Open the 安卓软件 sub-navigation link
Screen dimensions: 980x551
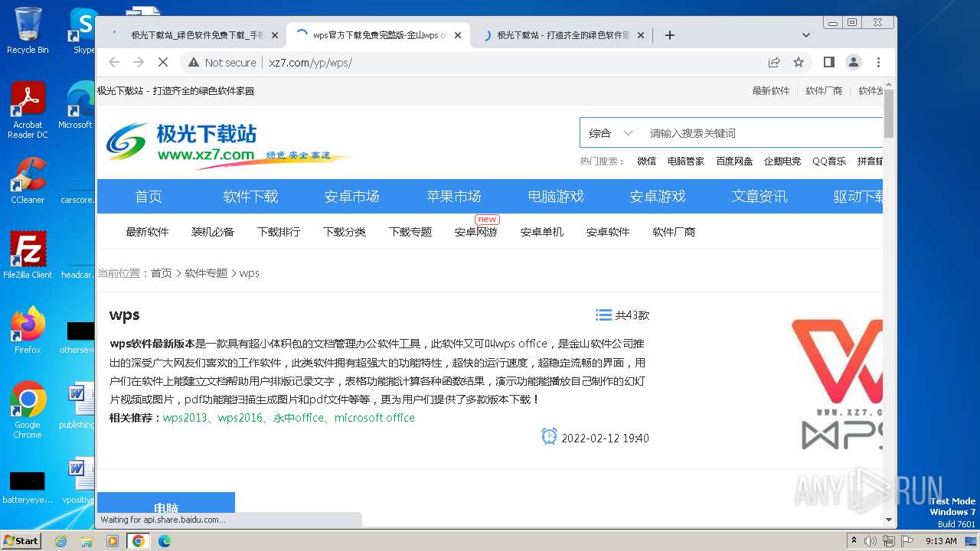coord(608,232)
